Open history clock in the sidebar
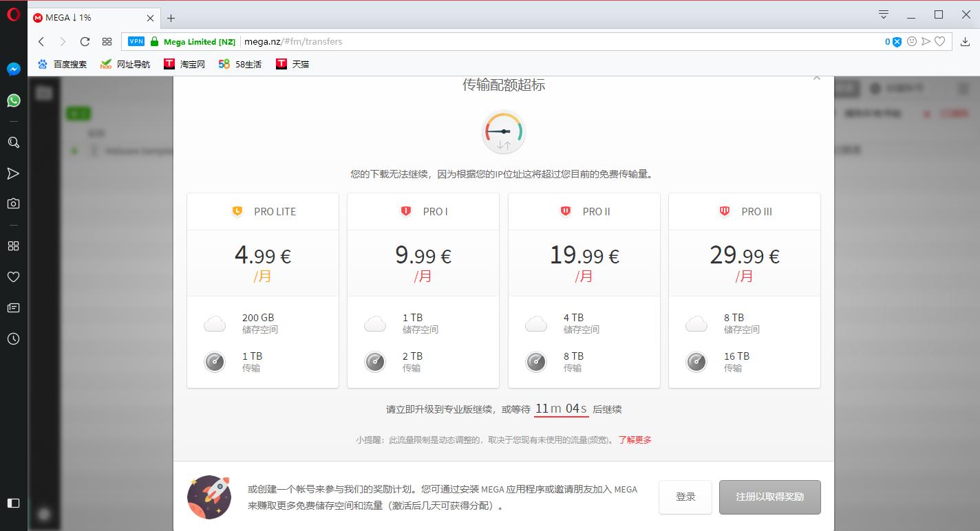980x531 pixels. tap(13, 338)
